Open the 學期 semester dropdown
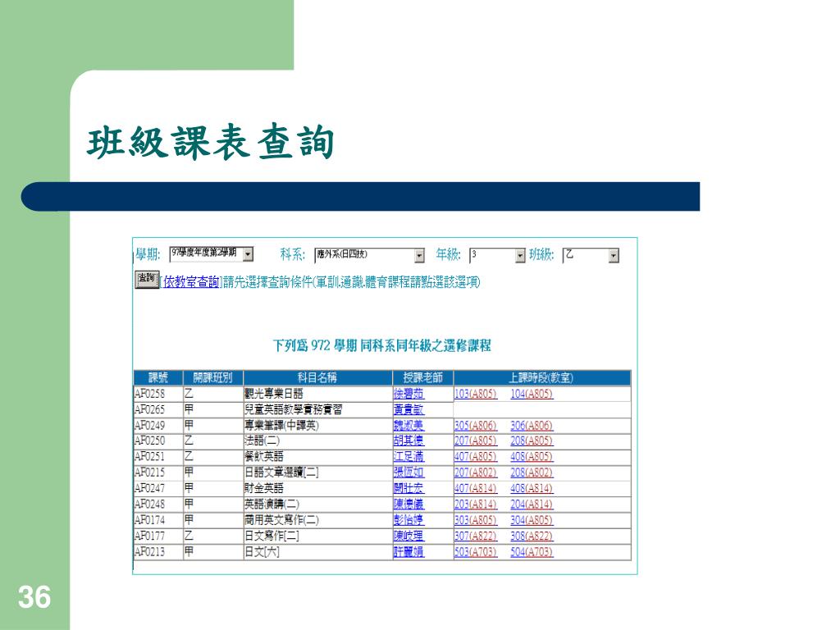Image resolution: width=840 pixels, height=630 pixels. 211,254
